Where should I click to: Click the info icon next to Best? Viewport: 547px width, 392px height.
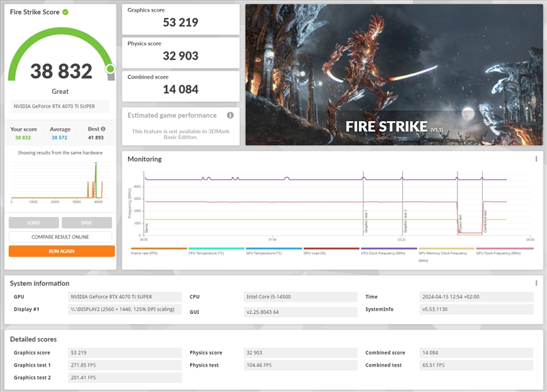(x=103, y=129)
